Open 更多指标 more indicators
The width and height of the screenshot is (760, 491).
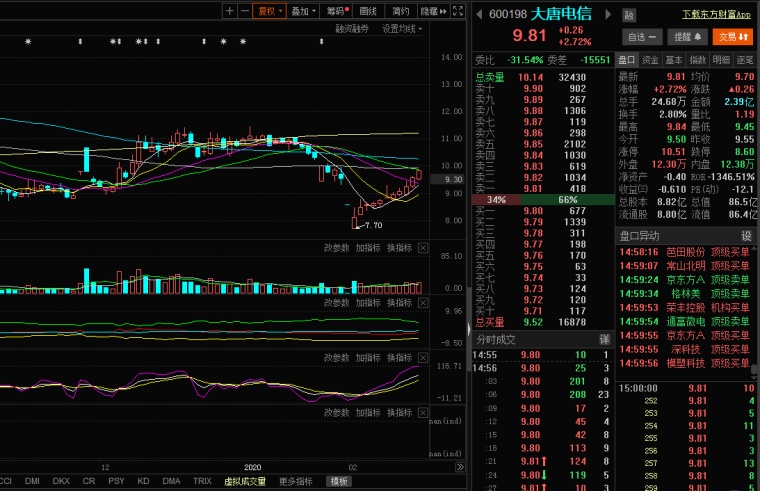296,481
